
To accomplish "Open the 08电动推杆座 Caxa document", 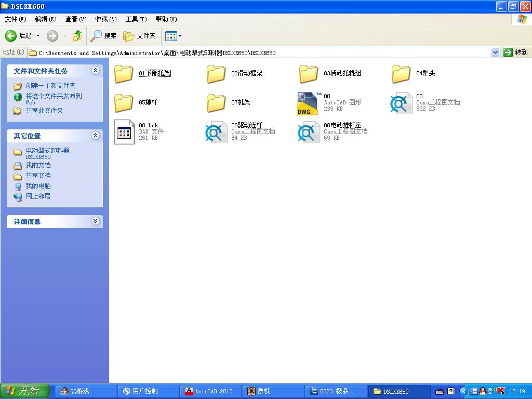I will 308,131.
